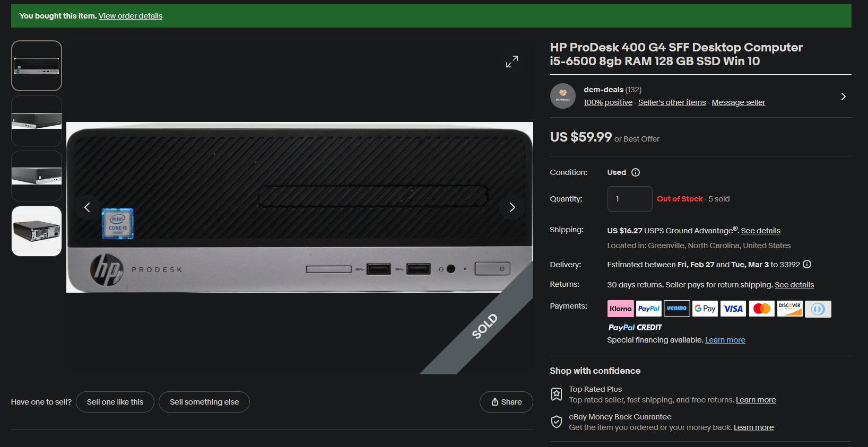Click the Share button
The height and width of the screenshot is (447, 868).
click(x=506, y=402)
